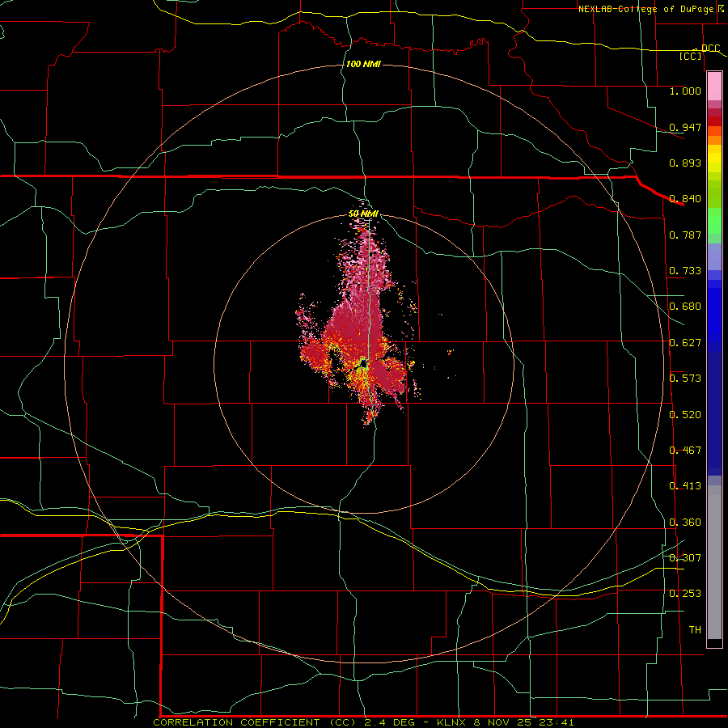This screenshot has width=728, height=728.
Task: Click the 0.893 scale value
Action: pyautogui.click(x=685, y=163)
